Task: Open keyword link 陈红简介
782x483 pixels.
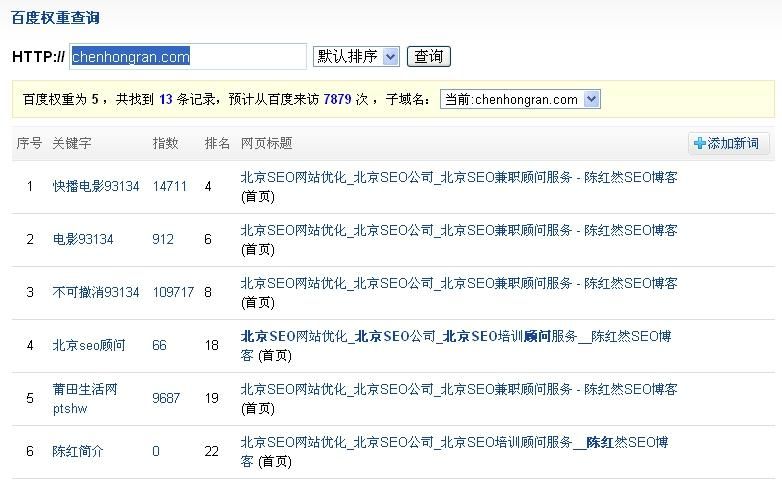Action: pyautogui.click(x=78, y=452)
